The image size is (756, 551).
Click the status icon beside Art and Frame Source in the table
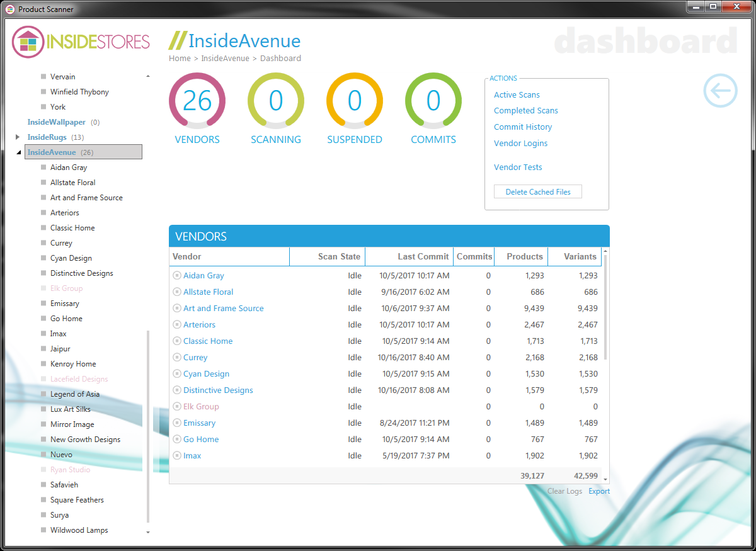click(177, 309)
